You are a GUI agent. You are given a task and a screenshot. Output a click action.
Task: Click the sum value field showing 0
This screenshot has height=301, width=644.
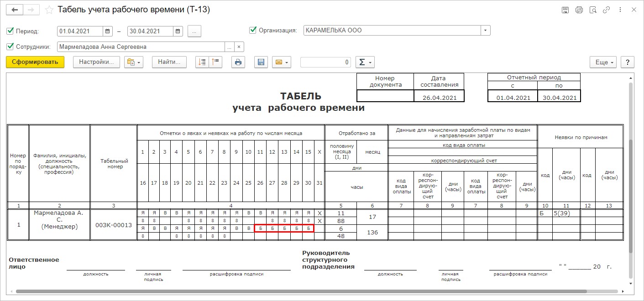(325, 62)
